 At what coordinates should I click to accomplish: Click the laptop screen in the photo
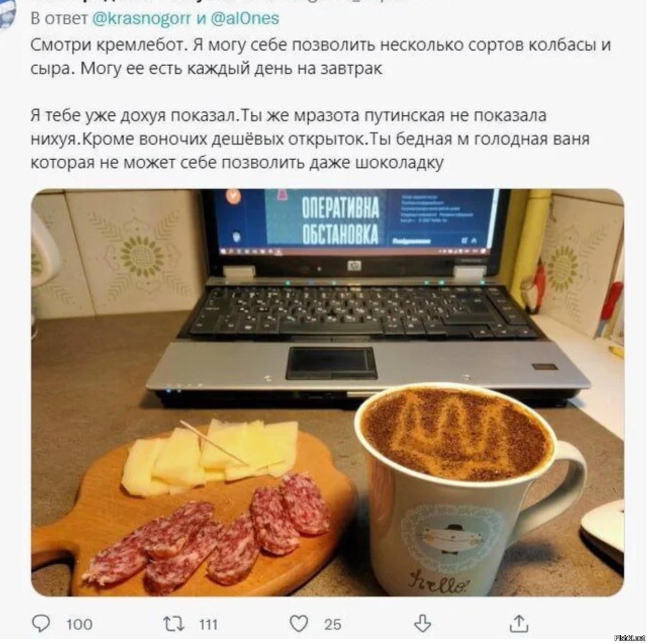pyautogui.click(x=353, y=221)
